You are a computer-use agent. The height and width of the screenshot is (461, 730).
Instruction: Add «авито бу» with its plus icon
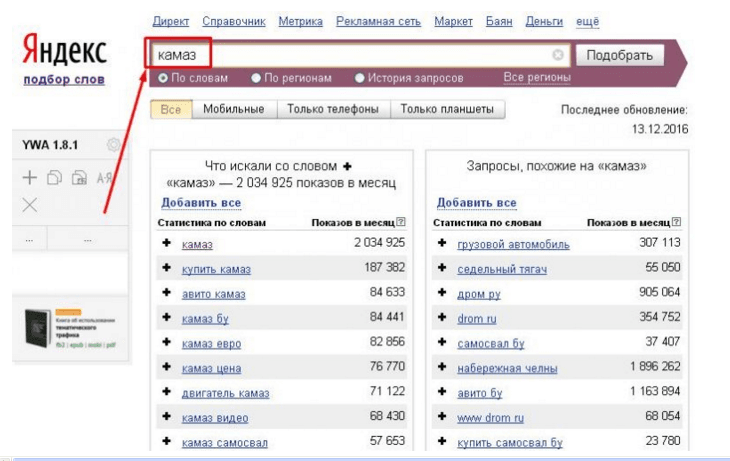(x=442, y=391)
